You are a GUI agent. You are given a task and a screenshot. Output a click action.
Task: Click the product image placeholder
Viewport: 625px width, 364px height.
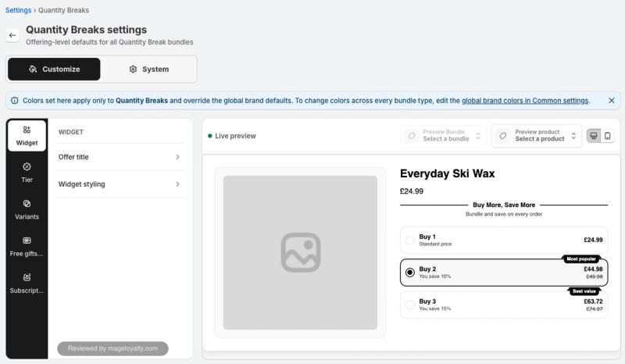[x=300, y=252]
